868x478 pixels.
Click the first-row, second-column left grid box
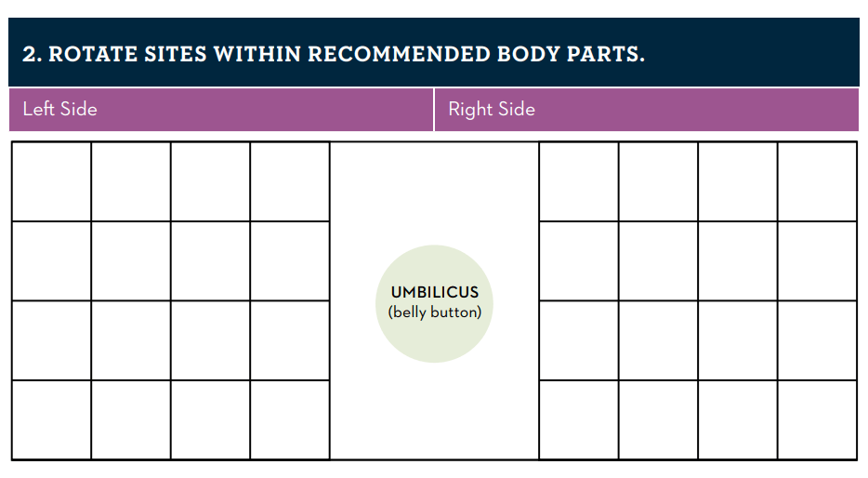tap(131, 181)
